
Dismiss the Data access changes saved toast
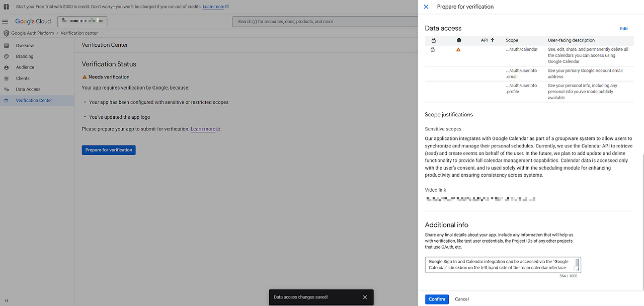click(365, 297)
